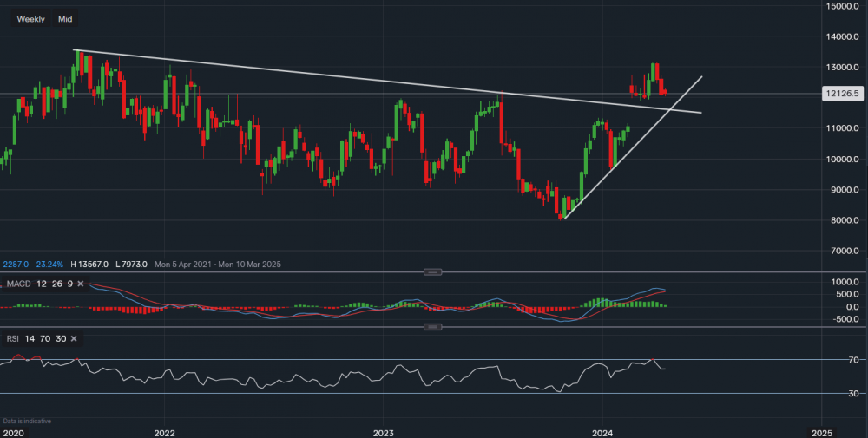
Task: Click the resize handle above MACD panel
Action: pos(431,272)
